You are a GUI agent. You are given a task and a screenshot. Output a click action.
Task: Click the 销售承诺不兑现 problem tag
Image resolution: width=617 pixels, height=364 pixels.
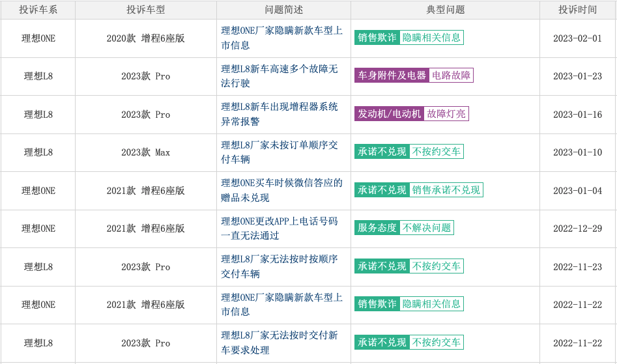446,190
